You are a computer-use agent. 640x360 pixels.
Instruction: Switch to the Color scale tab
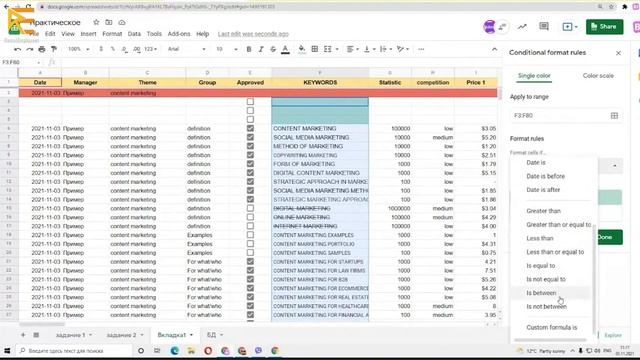(x=598, y=76)
